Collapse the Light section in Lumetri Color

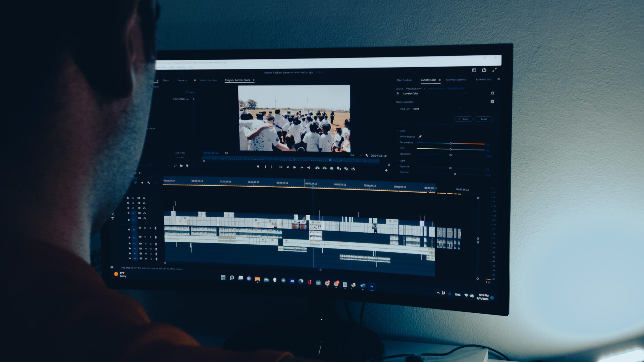[x=397, y=161]
